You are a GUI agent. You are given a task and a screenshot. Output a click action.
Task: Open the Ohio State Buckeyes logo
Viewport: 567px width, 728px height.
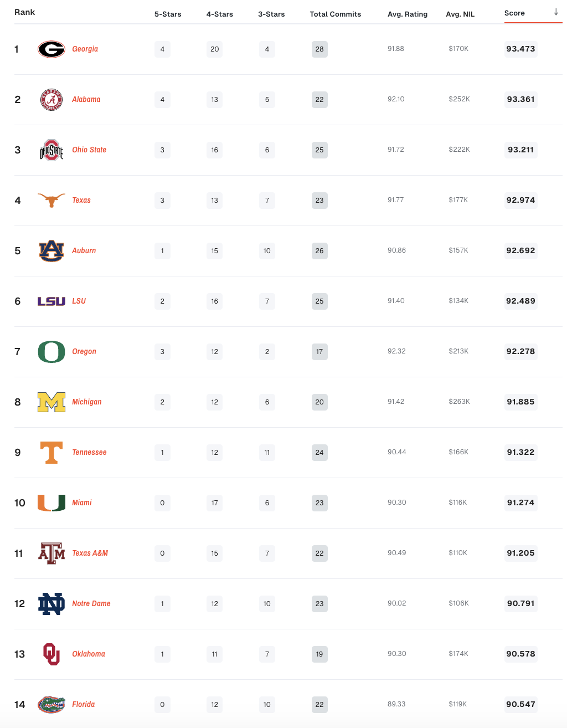pos(51,150)
